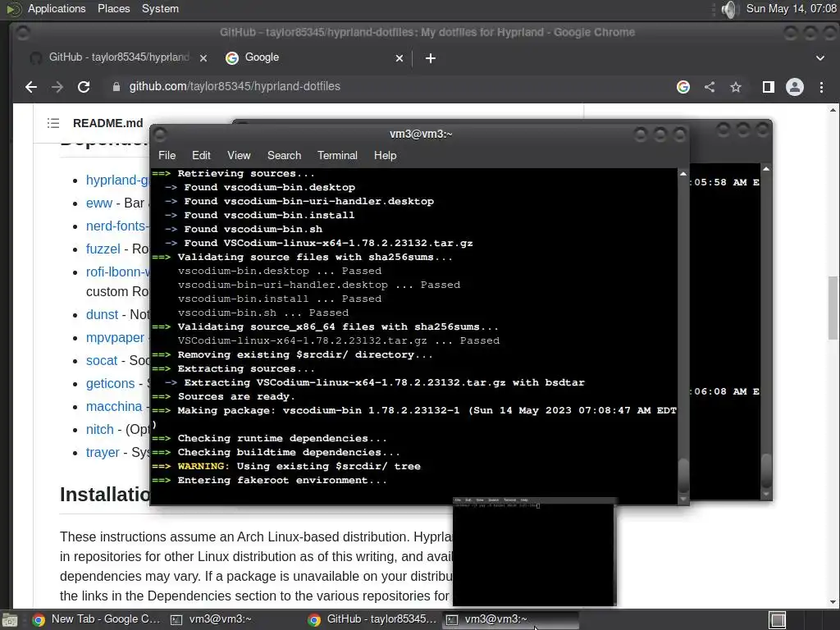The width and height of the screenshot is (840, 630).
Task: Click the front terminal scrollbar thumb
Action: [x=683, y=476]
